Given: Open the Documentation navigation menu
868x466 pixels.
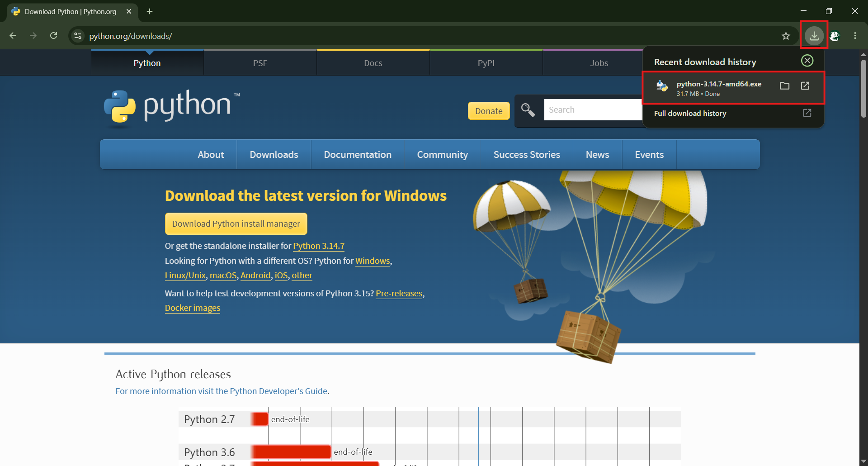Looking at the screenshot, I should [x=358, y=155].
